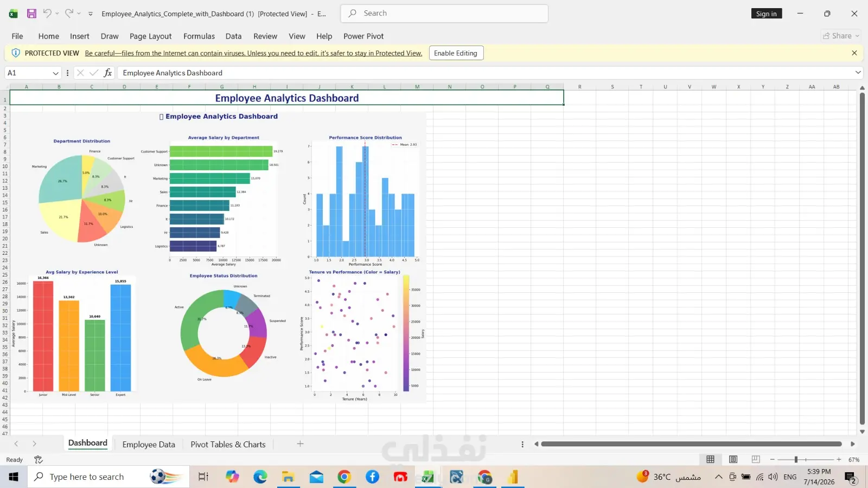Open the Home ribbon tab
This screenshot has width=868, height=488.
click(x=49, y=36)
